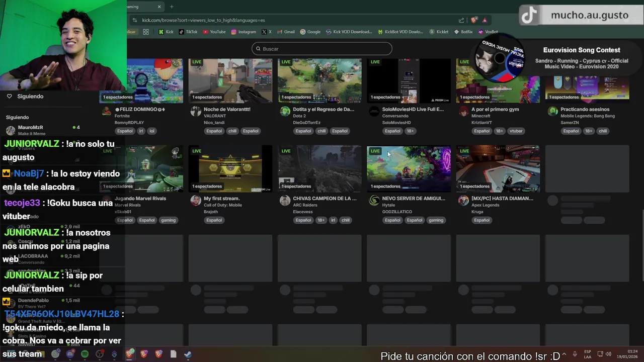This screenshot has height=362, width=644.
Task: Open the KickBot VOD Download bookmark
Action: point(400,32)
